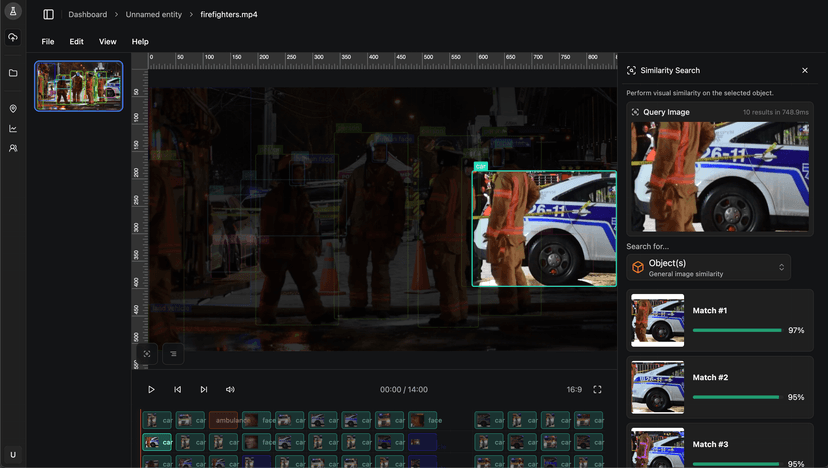The width and height of the screenshot is (828, 468).
Task: Toggle the sidebar panel icon
Action: (48, 15)
